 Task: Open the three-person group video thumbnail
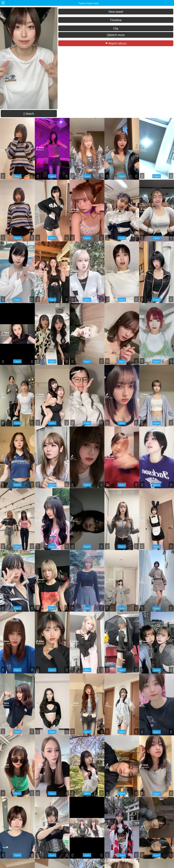(52, 272)
